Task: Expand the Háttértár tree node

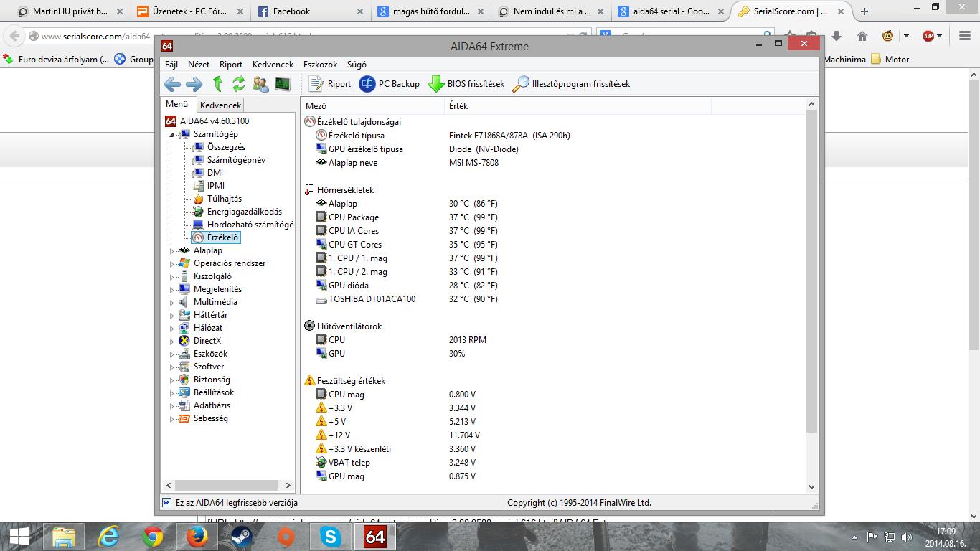Action: [172, 315]
